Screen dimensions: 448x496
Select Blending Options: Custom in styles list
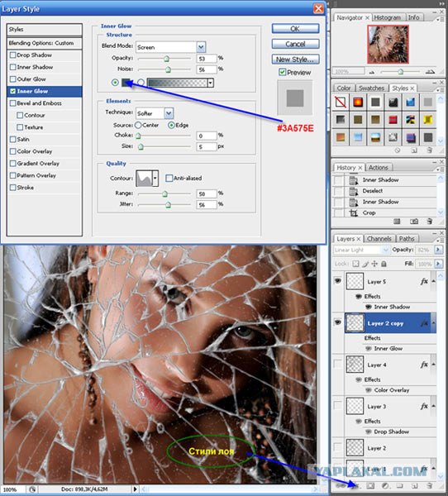pyautogui.click(x=45, y=43)
